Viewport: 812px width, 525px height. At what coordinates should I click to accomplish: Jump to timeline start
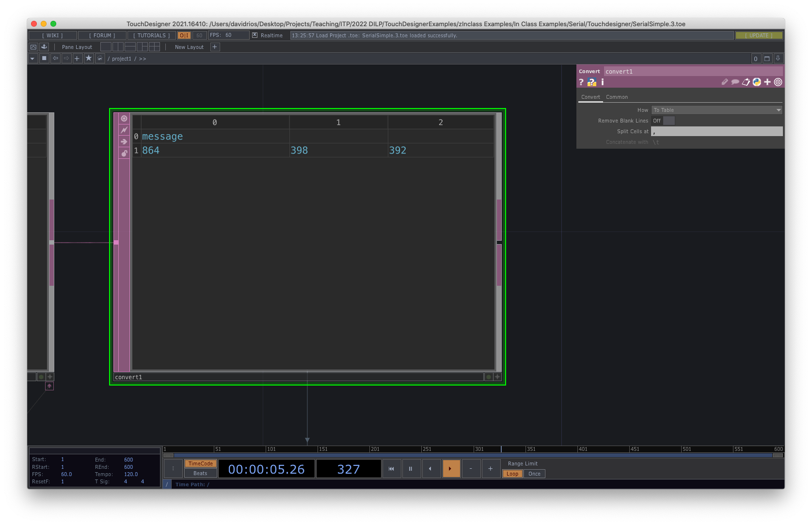coord(391,469)
